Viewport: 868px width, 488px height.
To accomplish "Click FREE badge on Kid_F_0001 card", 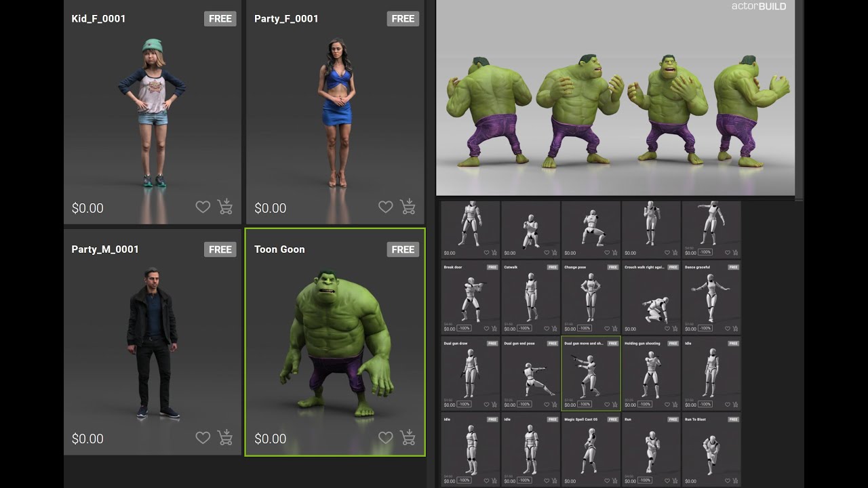I will click(220, 19).
